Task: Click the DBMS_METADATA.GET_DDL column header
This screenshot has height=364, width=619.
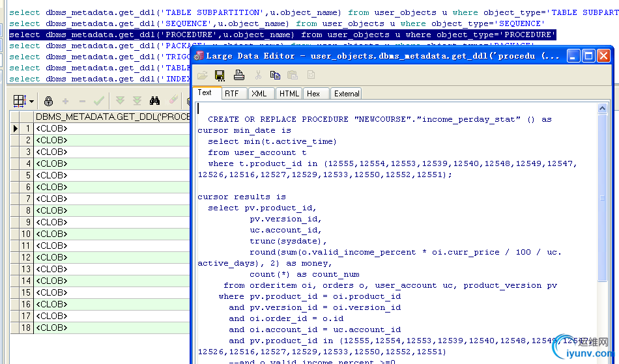Action: 113,117
